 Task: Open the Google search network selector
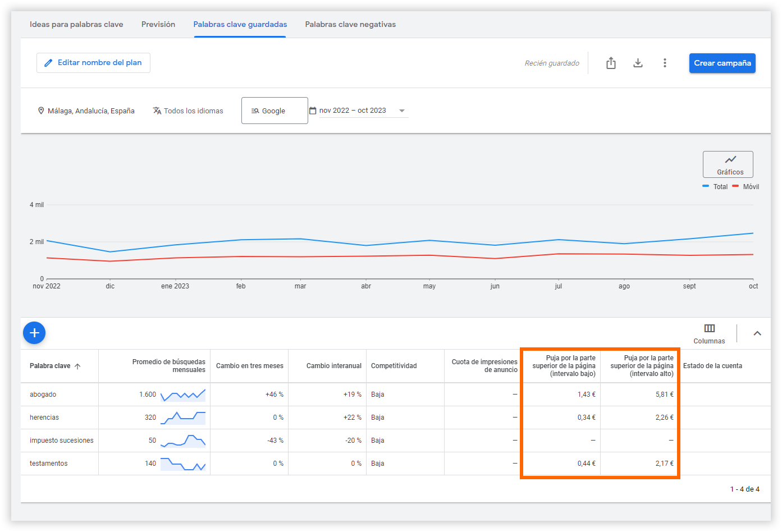click(274, 111)
